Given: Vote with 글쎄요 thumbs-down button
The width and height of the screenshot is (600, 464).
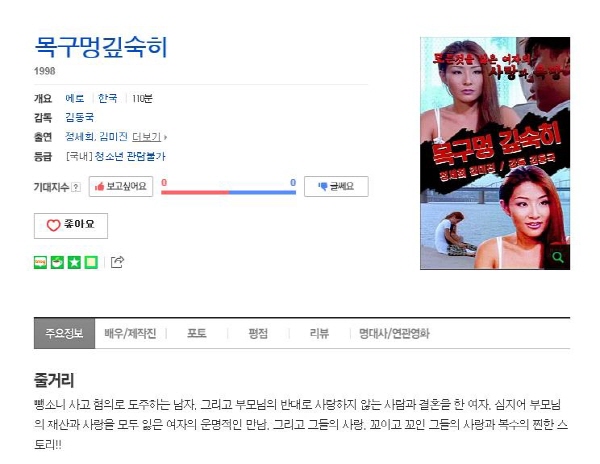Looking at the screenshot, I should coord(336,186).
